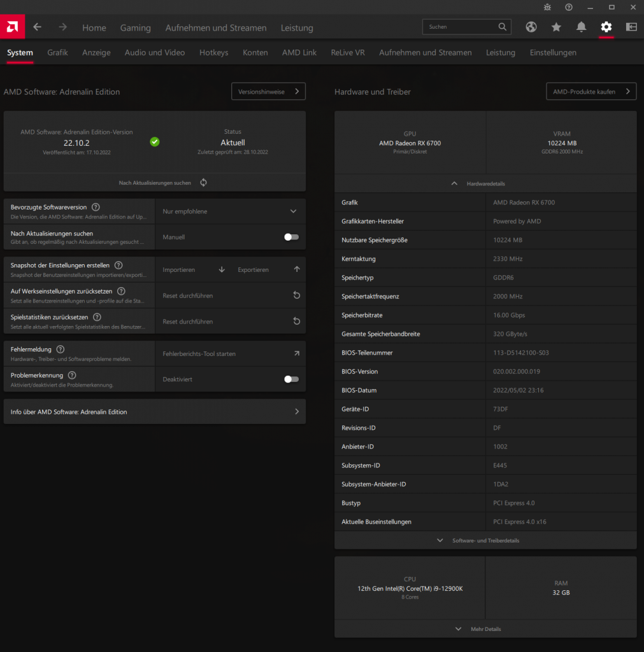Click Nach Aktualisierungen suchen link
Viewport: 644px width, 652px height.
pyautogui.click(x=155, y=183)
